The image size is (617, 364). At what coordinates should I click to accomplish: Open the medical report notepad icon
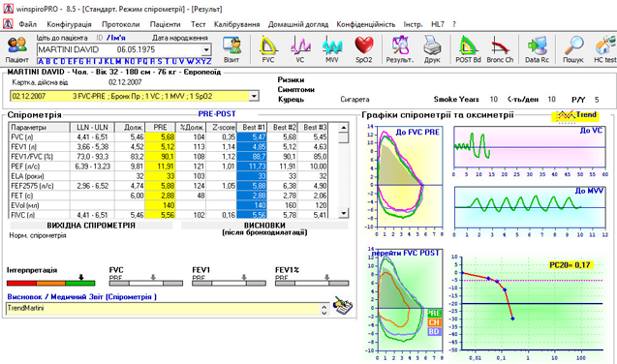(x=342, y=305)
